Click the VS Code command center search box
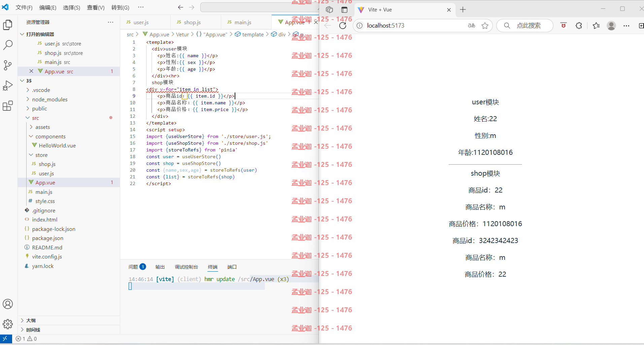Screen dimensions: 644x345 tap(259, 7)
